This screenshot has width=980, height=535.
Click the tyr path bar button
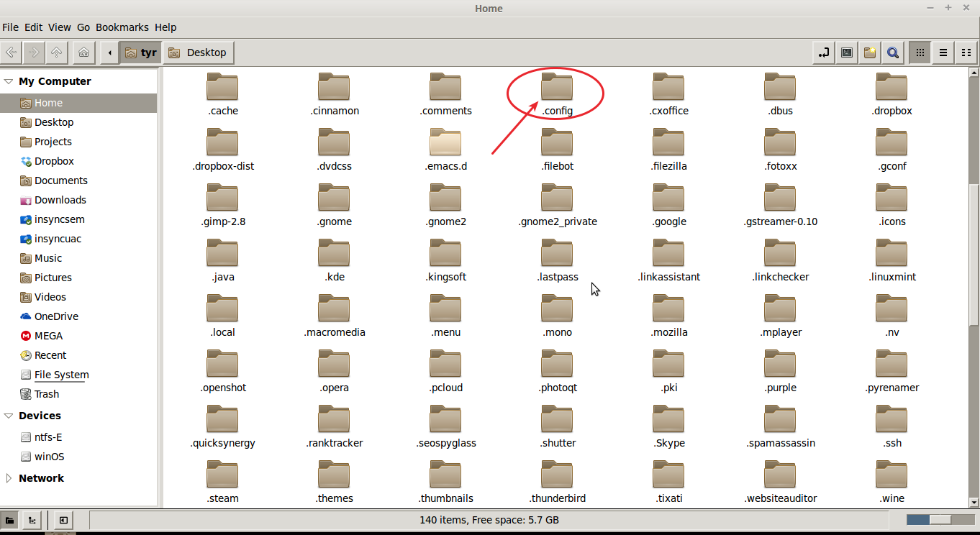click(x=140, y=52)
